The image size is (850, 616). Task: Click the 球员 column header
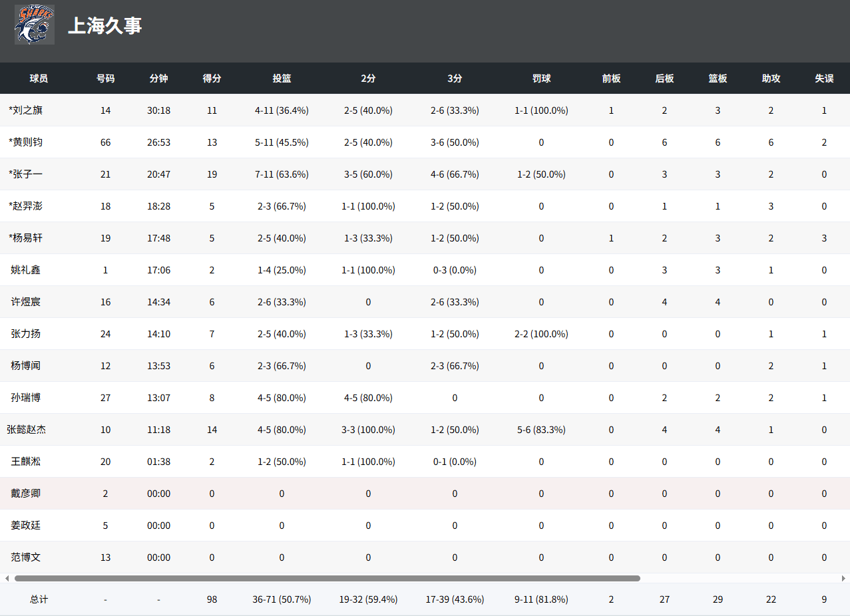pyautogui.click(x=39, y=78)
